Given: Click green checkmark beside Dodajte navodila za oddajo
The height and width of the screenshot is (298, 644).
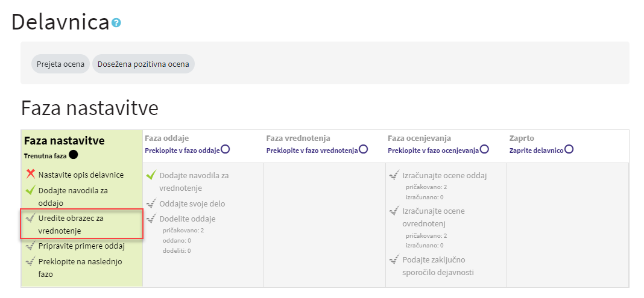Looking at the screenshot, I should [30, 190].
